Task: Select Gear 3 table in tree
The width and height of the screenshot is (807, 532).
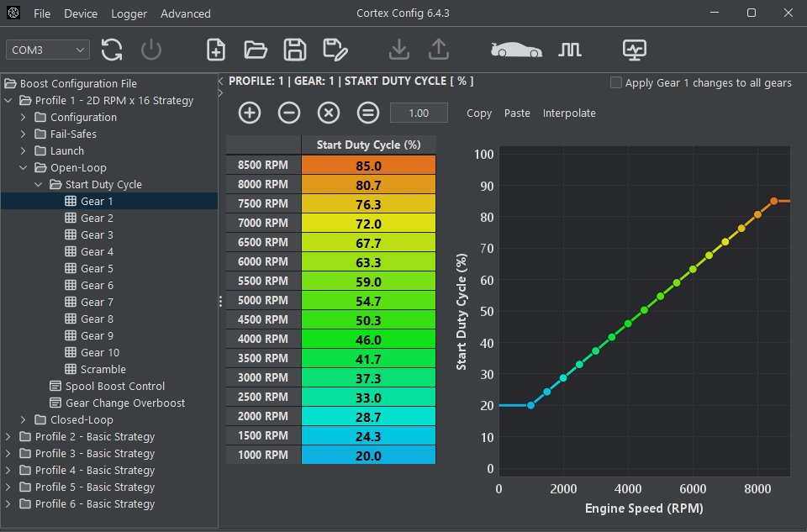Action: 97,235
